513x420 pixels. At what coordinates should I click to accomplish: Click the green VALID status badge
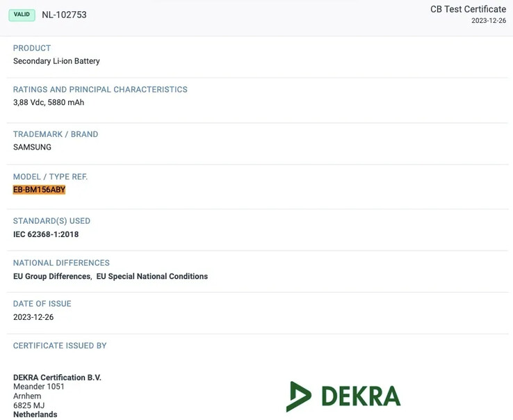pos(22,15)
